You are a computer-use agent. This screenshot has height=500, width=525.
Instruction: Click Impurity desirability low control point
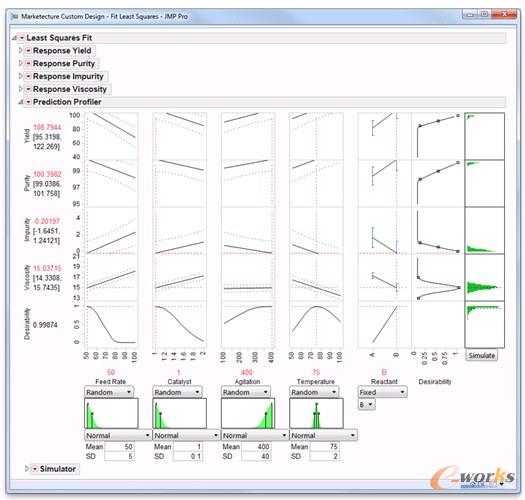[x=458, y=251]
